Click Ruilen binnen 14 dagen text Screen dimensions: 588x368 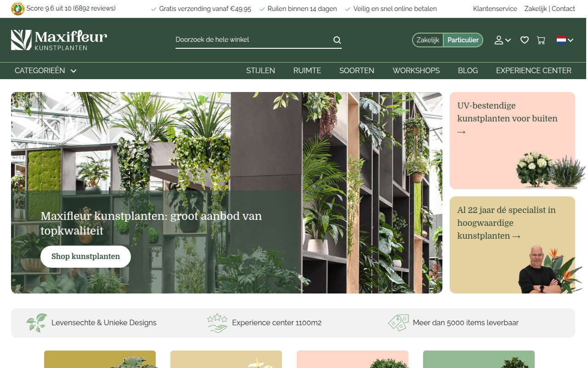(x=302, y=9)
